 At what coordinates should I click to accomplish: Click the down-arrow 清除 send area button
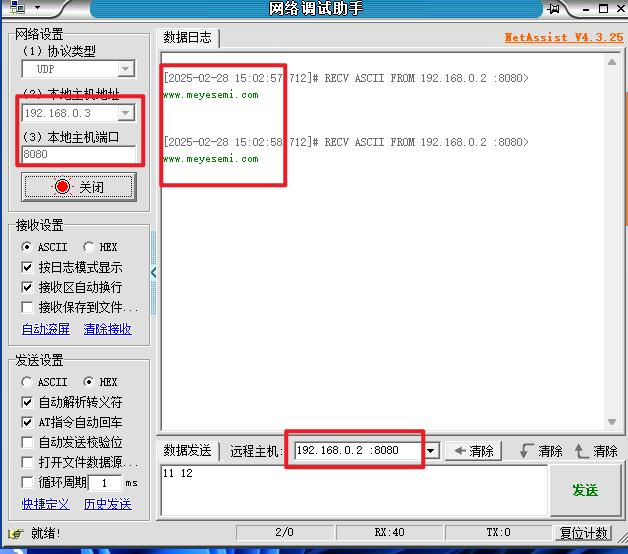click(541, 451)
